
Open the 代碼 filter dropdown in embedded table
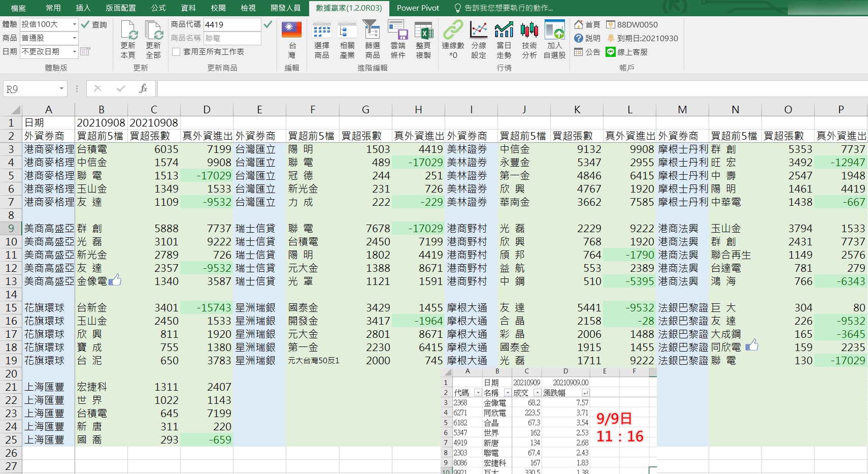click(478, 393)
